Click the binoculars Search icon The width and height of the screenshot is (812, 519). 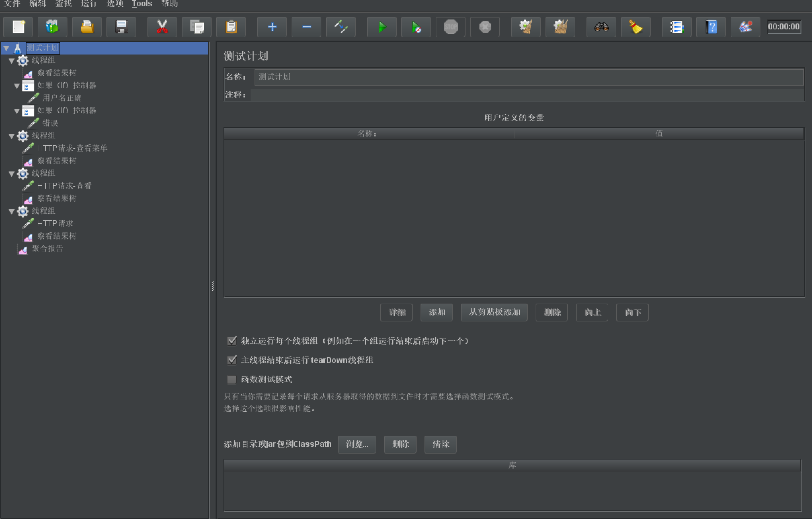(x=601, y=27)
